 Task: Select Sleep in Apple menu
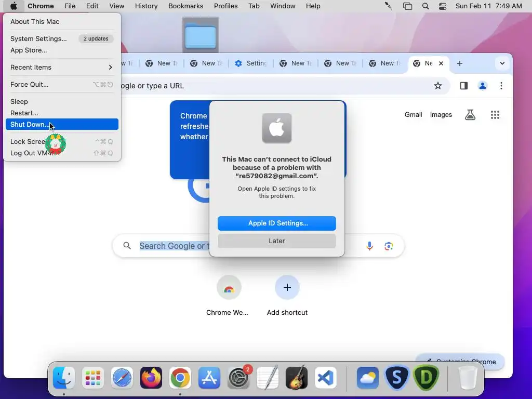(62, 101)
